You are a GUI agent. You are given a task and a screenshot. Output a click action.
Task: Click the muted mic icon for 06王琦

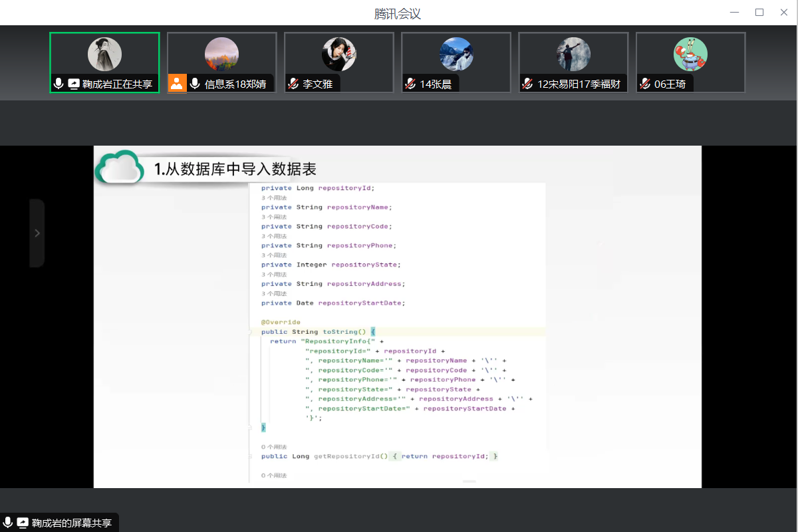(644, 84)
